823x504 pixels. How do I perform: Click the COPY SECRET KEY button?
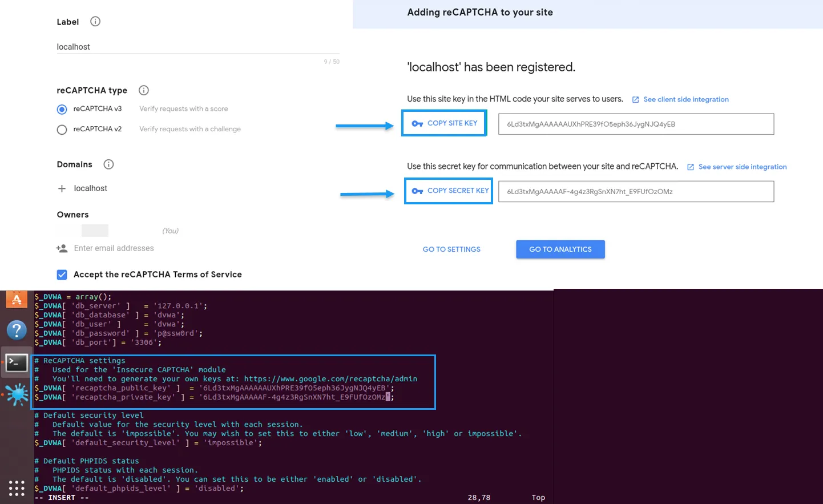449,191
